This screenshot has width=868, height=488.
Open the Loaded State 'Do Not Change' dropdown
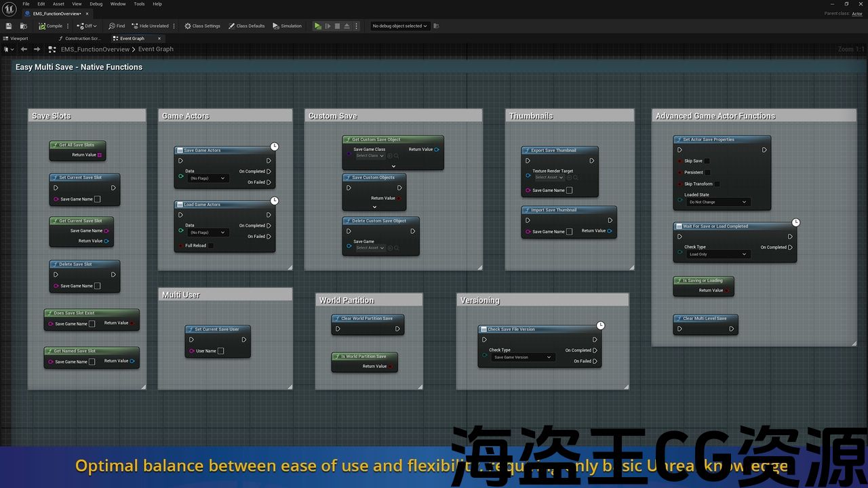[717, 202]
